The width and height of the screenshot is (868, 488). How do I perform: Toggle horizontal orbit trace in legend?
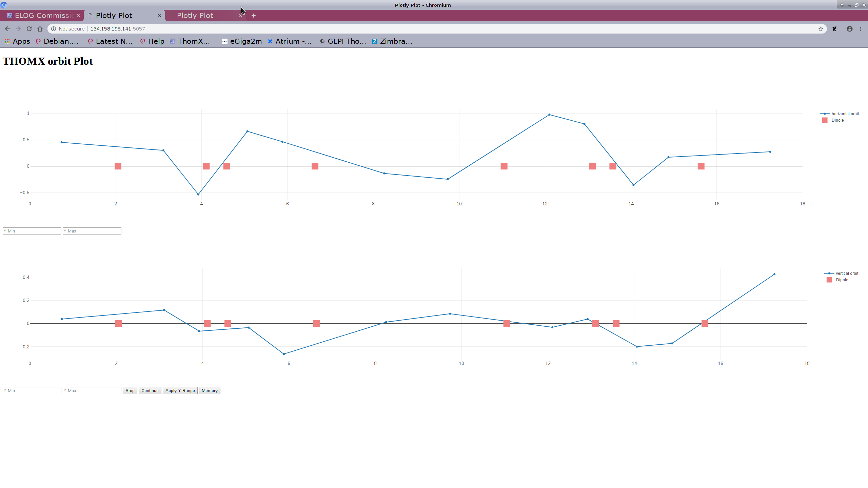(x=845, y=114)
